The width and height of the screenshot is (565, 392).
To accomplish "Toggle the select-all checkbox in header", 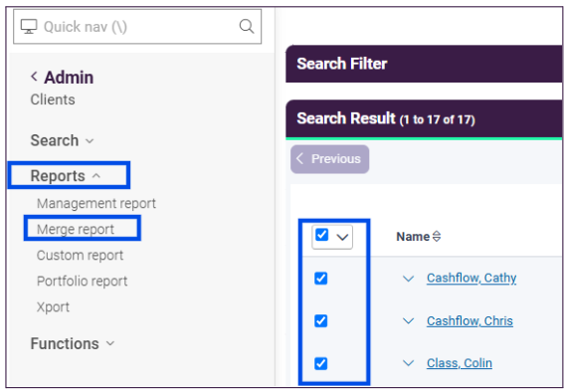I will click(321, 235).
